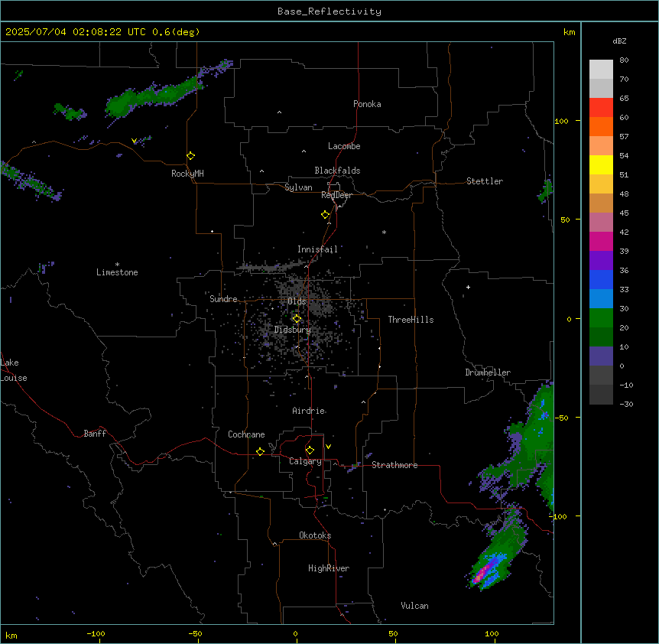Click the RedDeer city label
Screen dimensions: 659x644
tap(336, 195)
